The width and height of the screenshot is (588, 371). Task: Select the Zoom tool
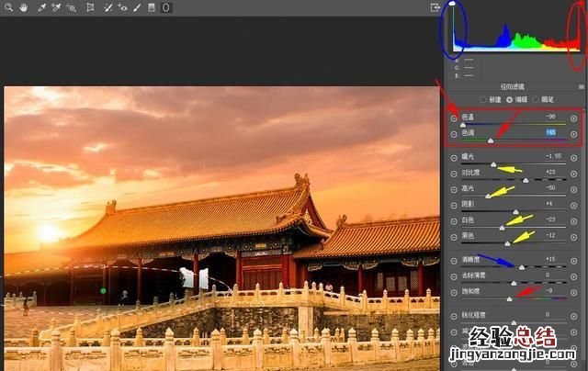pos(8,7)
